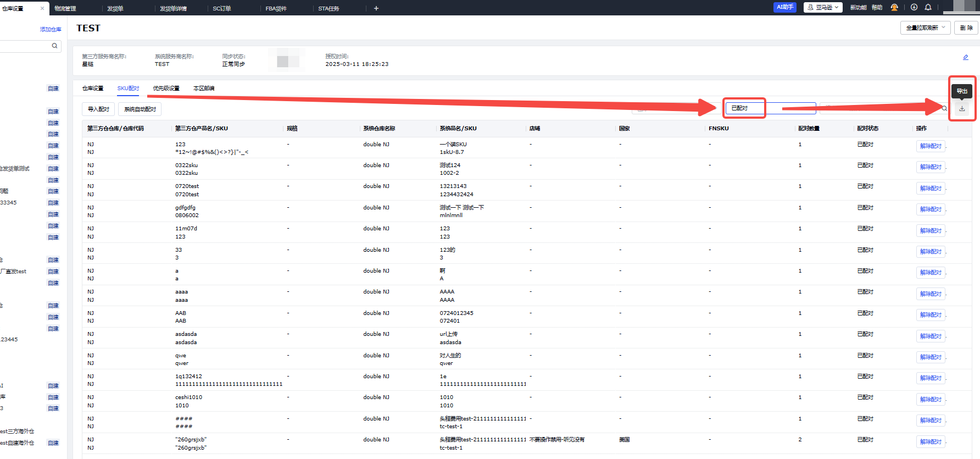
Task: Click the FNSKU column header
Action: [719, 129]
